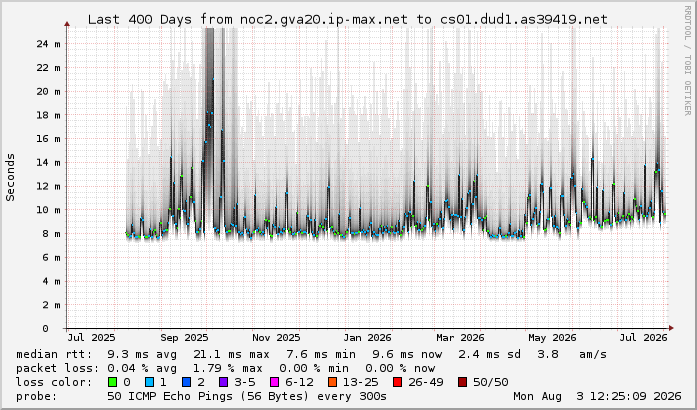Click the '2 m' y-axis value

tap(52, 305)
